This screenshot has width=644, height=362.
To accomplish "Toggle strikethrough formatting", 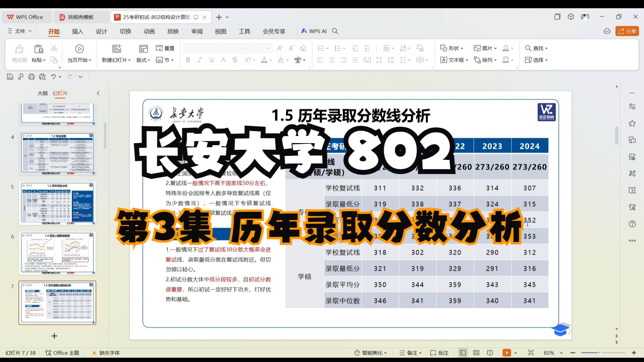I will 223,60.
